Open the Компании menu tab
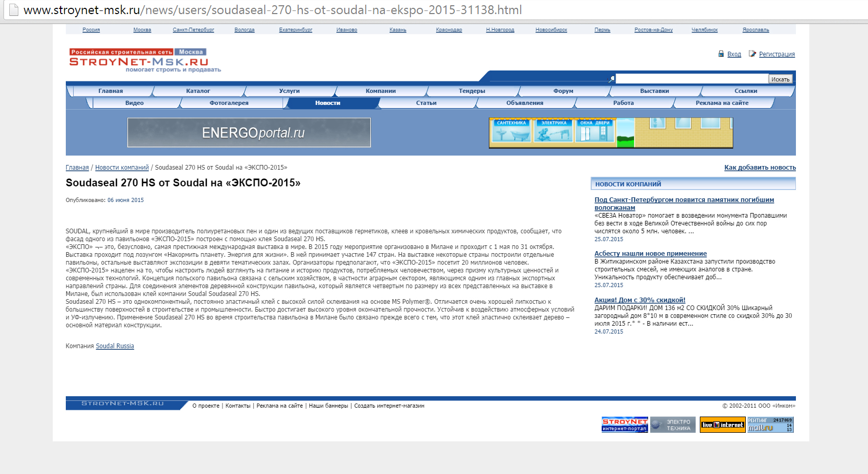Image resolution: width=868 pixels, height=474 pixels. (x=381, y=91)
